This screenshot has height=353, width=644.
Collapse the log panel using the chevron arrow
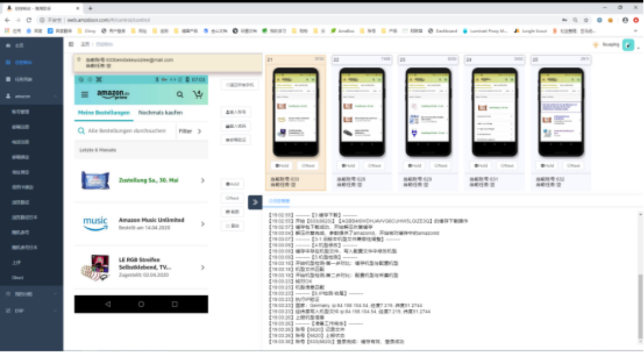[255, 202]
